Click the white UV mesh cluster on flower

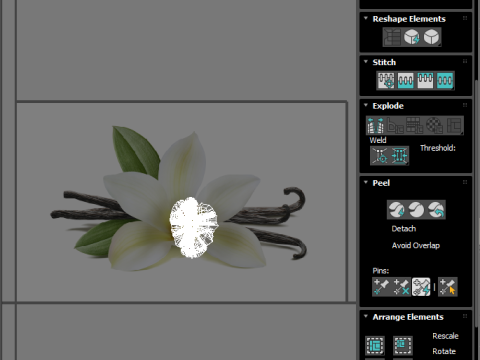point(193,227)
